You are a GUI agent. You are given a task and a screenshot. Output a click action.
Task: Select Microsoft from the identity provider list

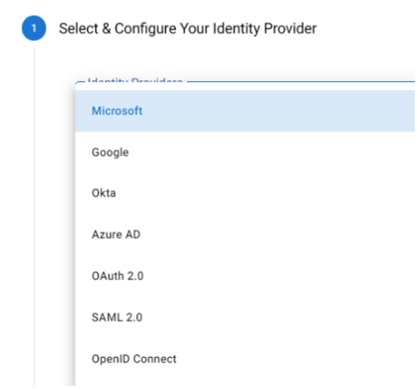[117, 111]
